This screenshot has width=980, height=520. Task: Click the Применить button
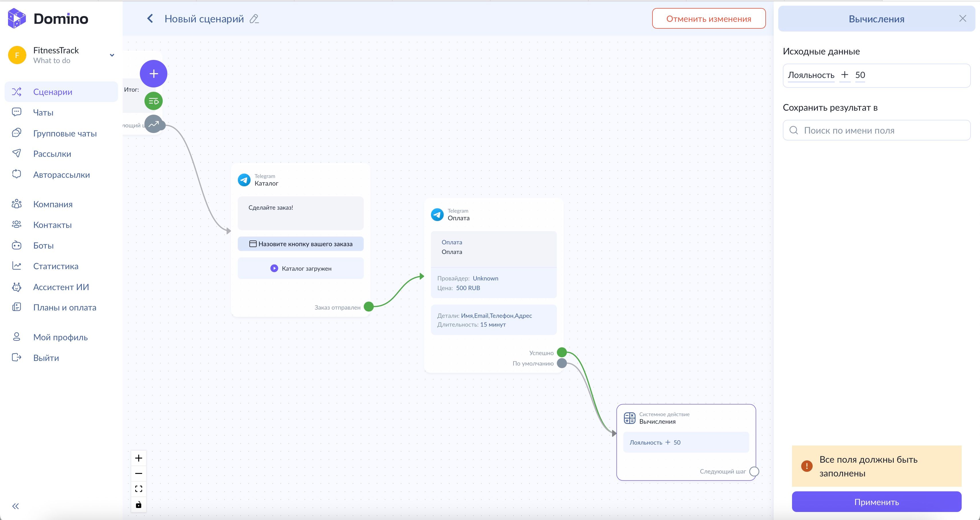coord(876,502)
